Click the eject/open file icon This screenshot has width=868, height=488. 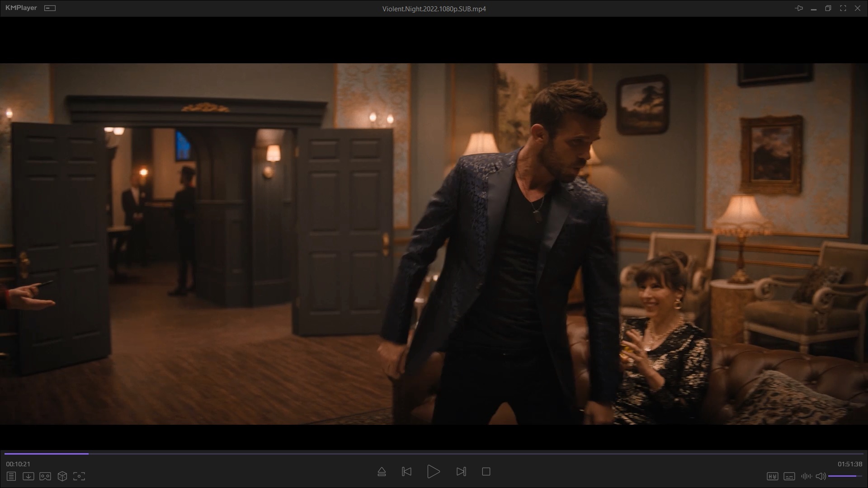pos(382,472)
